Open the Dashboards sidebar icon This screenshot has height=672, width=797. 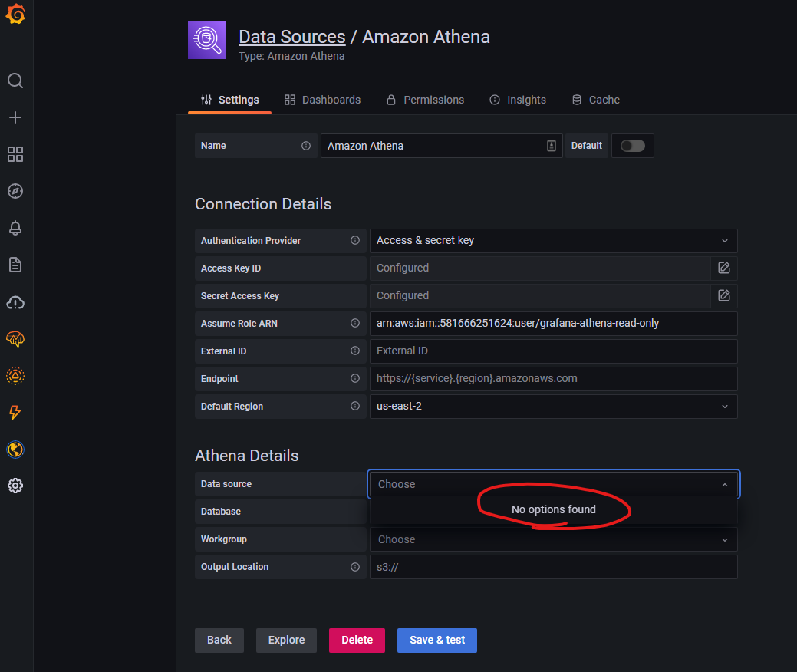click(x=15, y=154)
